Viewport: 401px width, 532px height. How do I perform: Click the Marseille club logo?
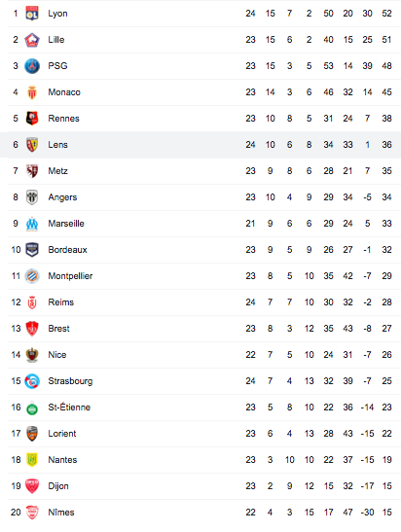[x=32, y=224]
